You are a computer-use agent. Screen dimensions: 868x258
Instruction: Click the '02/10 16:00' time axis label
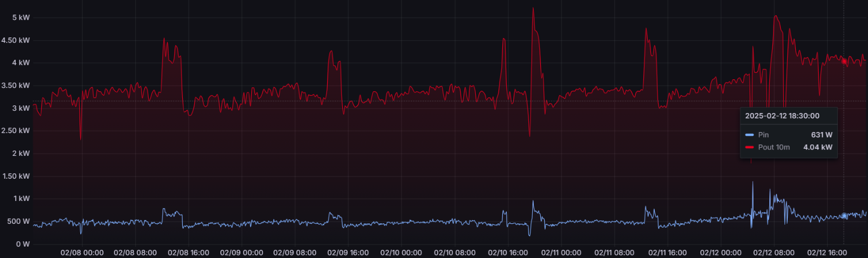coord(508,253)
